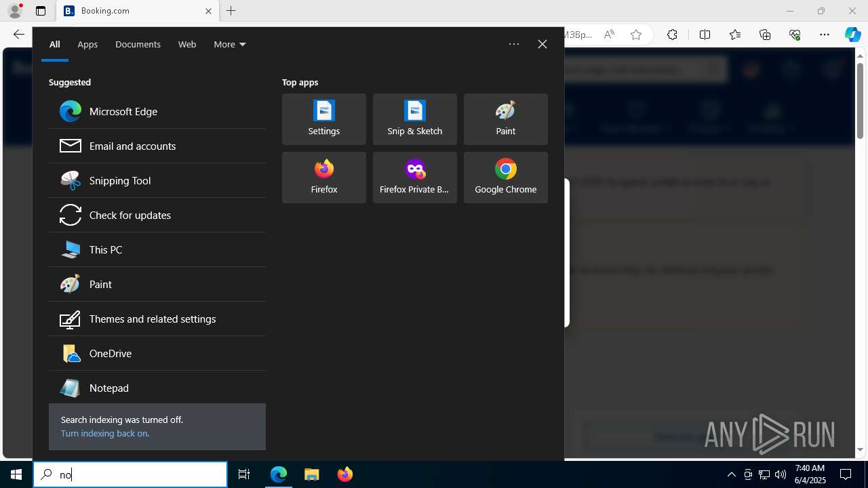Screen dimensions: 868x488
Task: Open Task View on the taskbar
Action: [244, 474]
